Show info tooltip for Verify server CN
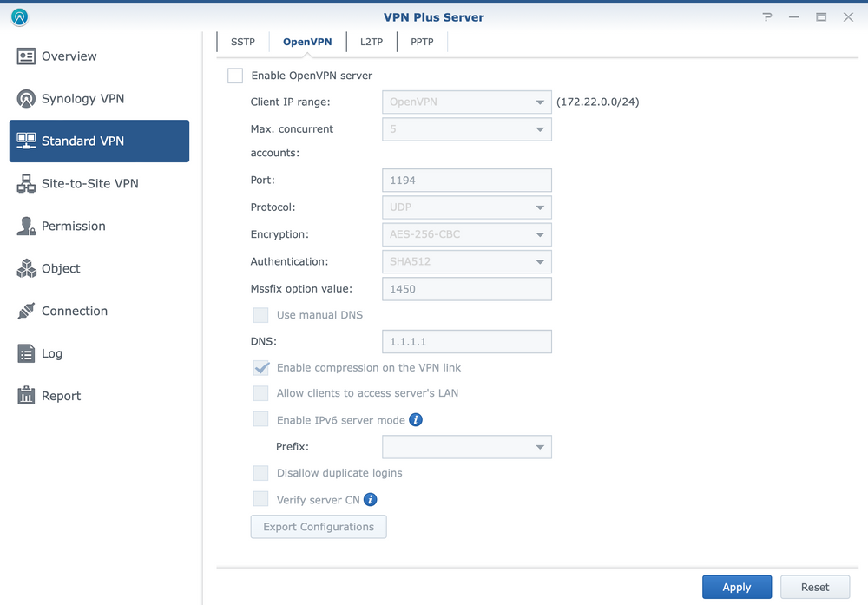 371,500
